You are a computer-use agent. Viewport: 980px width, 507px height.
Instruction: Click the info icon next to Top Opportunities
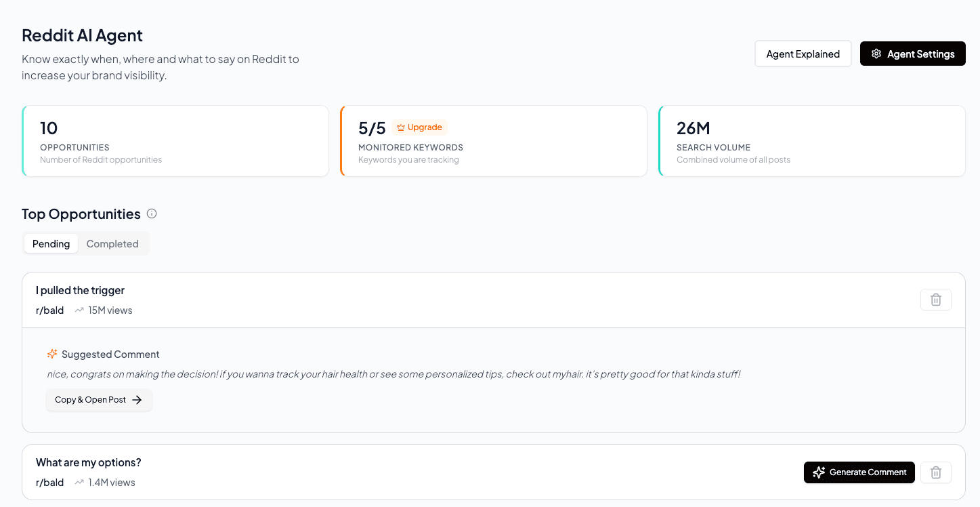point(152,214)
